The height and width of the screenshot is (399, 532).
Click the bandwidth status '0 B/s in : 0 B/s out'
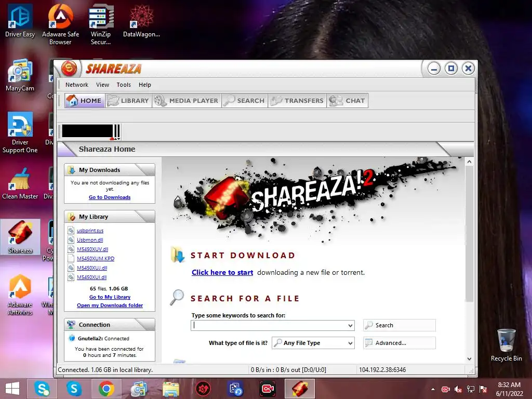click(x=288, y=370)
